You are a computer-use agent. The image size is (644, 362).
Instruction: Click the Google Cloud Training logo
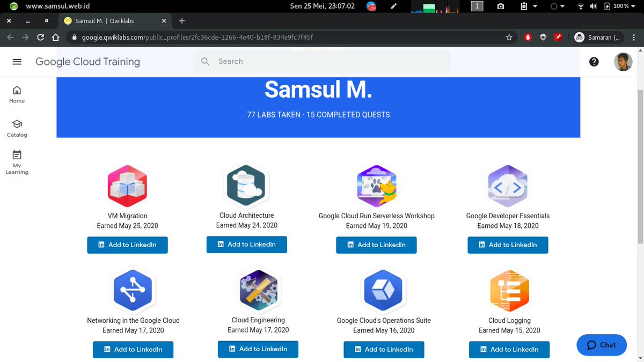click(87, 62)
